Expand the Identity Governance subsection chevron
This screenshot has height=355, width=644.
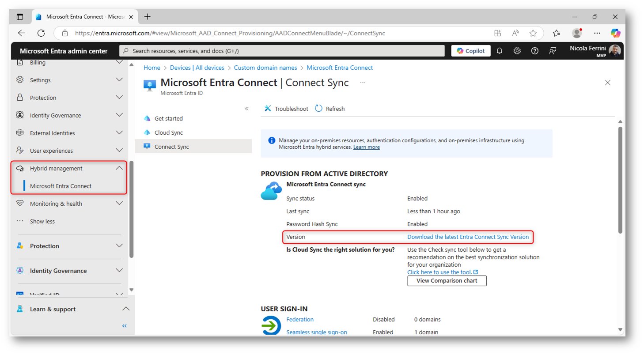119,115
